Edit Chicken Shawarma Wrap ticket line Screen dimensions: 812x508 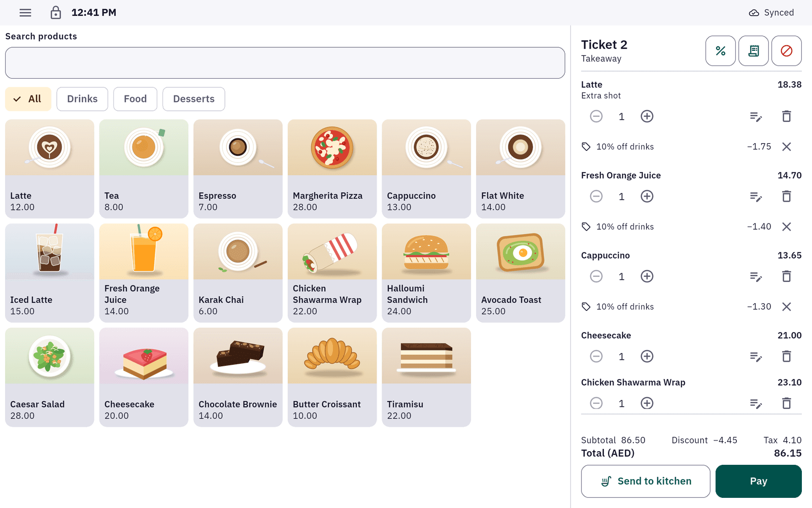[x=756, y=404]
